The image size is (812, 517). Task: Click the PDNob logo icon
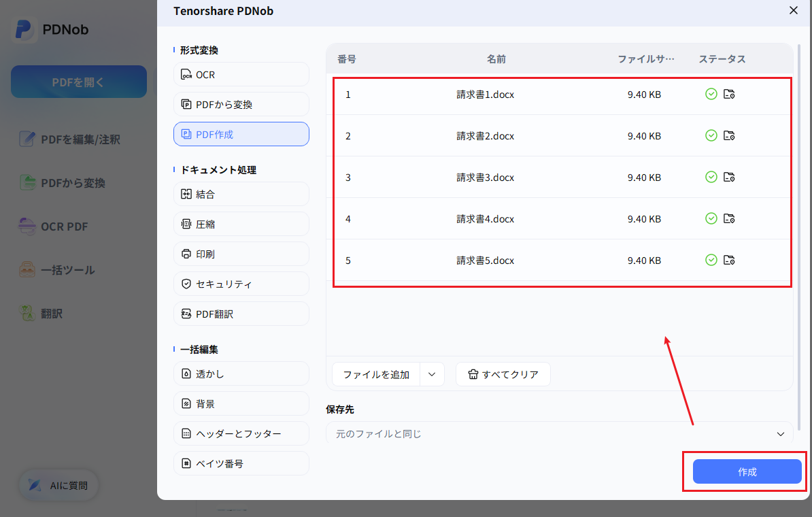pyautogui.click(x=24, y=29)
